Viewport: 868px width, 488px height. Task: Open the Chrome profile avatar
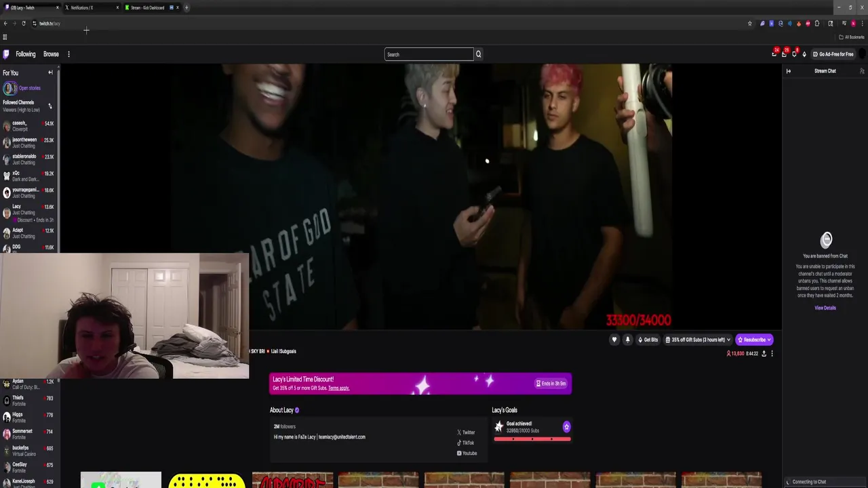853,24
